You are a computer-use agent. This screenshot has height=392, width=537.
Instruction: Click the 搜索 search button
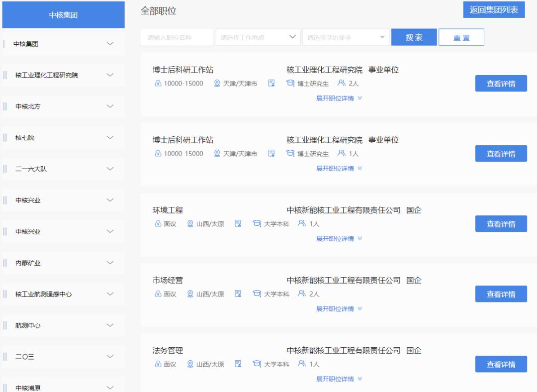tap(414, 37)
